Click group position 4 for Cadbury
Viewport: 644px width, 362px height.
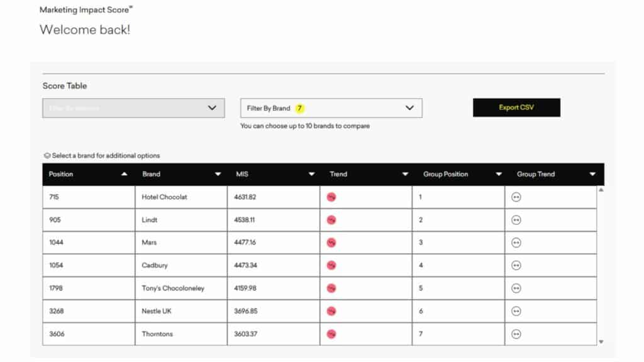tap(421, 265)
